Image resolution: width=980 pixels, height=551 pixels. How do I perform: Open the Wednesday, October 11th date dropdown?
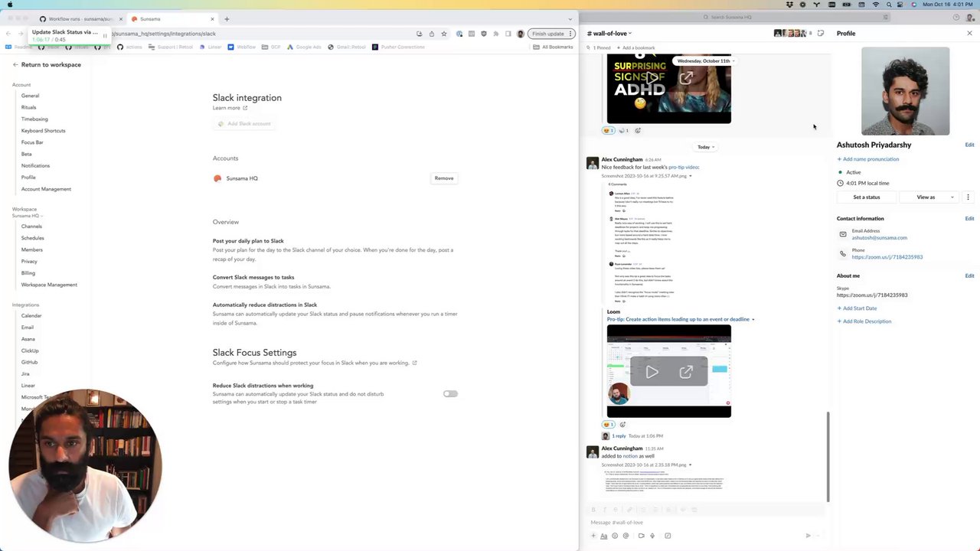pyautogui.click(x=705, y=60)
